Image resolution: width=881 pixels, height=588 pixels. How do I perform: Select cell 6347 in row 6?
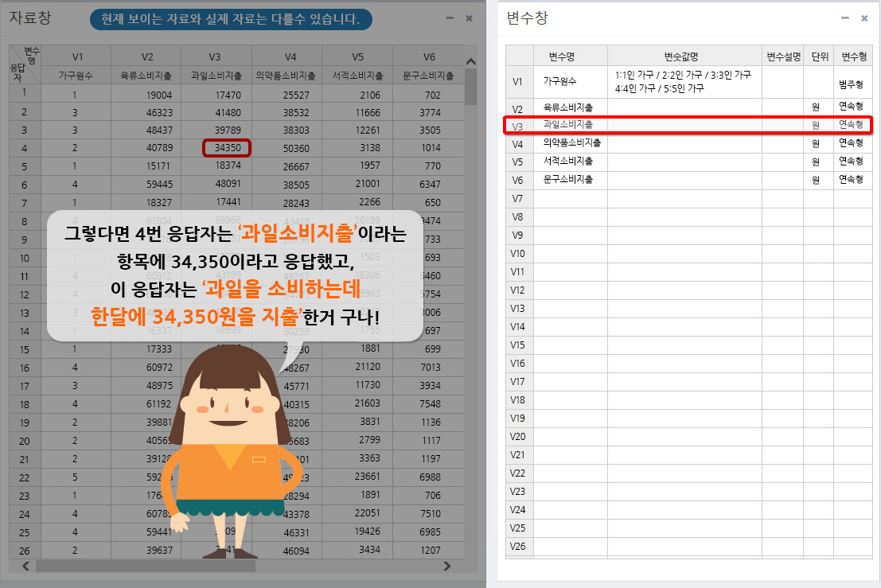click(430, 185)
